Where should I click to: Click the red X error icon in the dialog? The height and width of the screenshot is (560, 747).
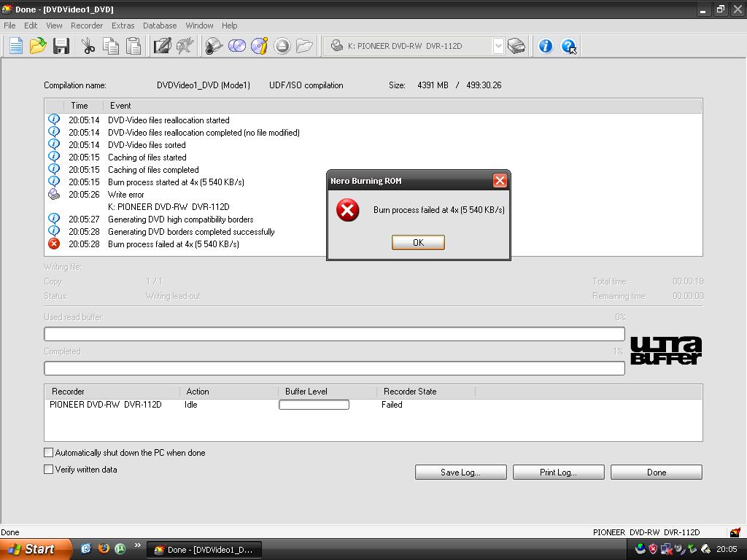point(348,210)
